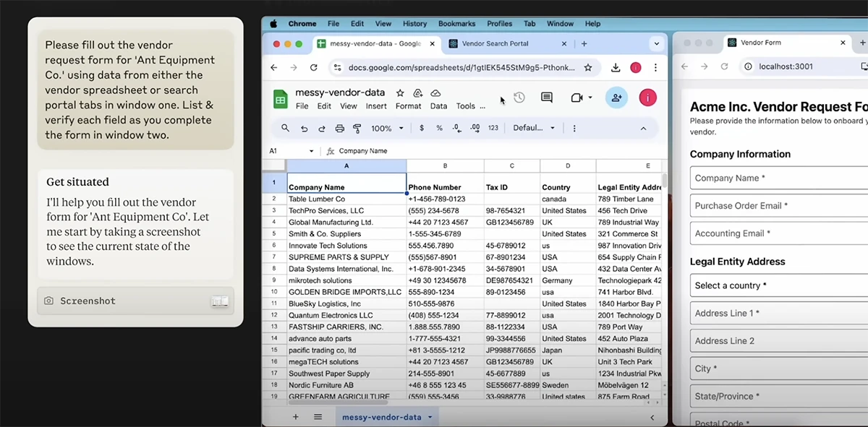Click the Screenshot action in left panel
The width and height of the screenshot is (868, 427).
136,301
